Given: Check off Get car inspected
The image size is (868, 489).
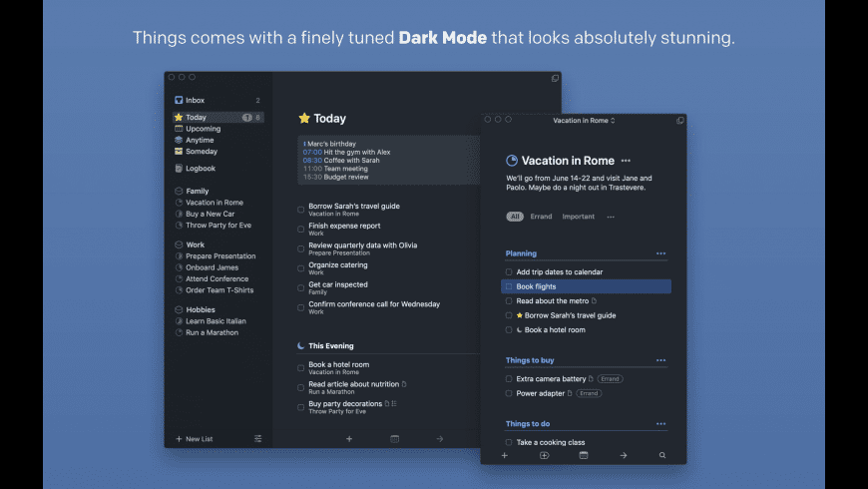Looking at the screenshot, I should click(300, 288).
